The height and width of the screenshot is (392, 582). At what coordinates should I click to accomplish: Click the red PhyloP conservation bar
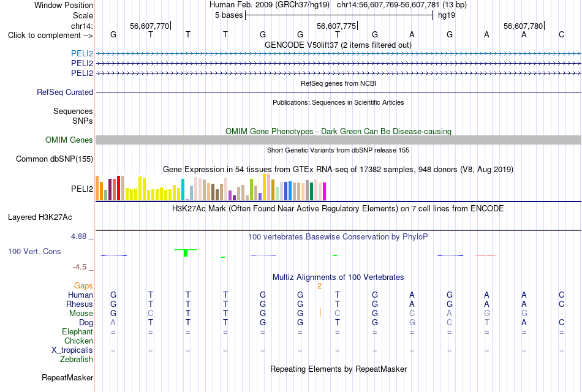(x=485, y=255)
